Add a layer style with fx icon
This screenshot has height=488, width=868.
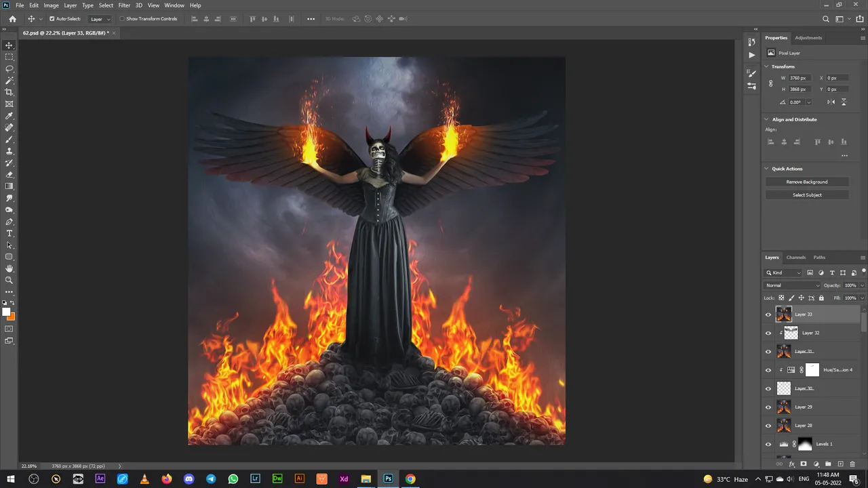(x=791, y=464)
